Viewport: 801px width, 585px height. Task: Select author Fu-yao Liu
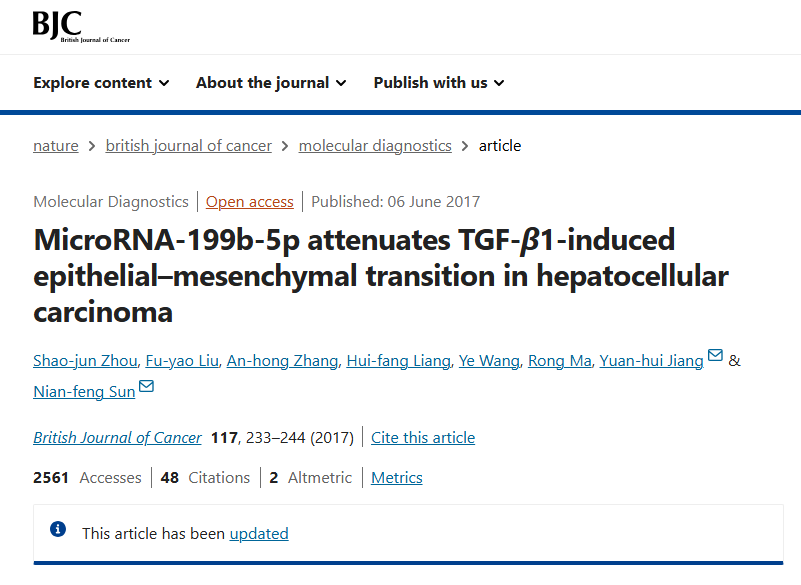(182, 361)
